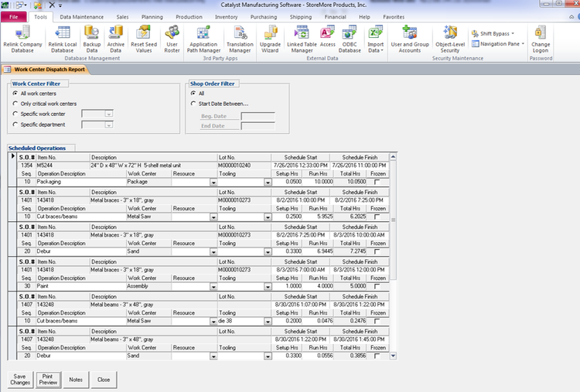The height and width of the screenshot is (392, 580).
Task: Click Scheduled Operations scrollbar thumb
Action: (x=393, y=220)
